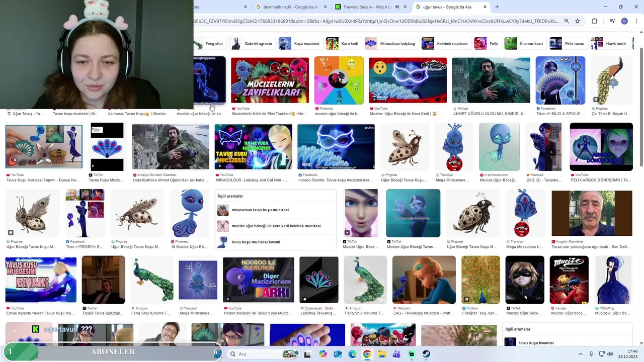Image resolution: width=644 pixels, height=362 pixels.
Task: Select the 'Kara kedi' filter chip
Action: tap(343, 44)
